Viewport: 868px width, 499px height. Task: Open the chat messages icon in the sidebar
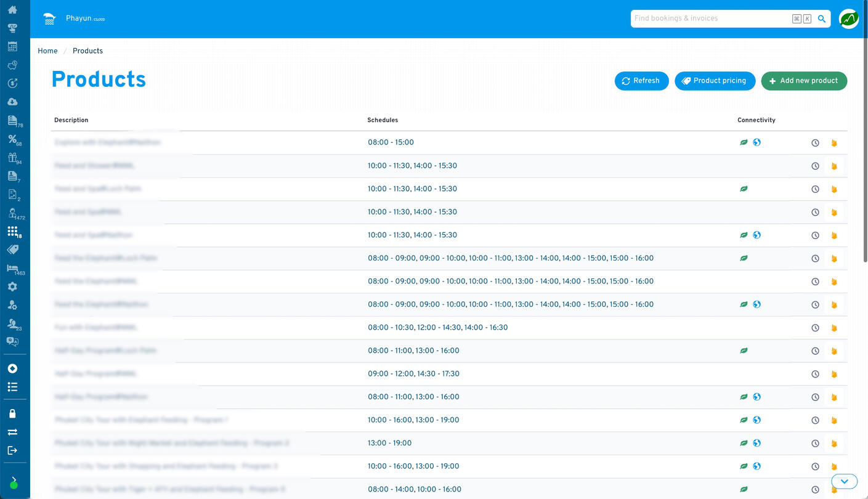tap(13, 341)
